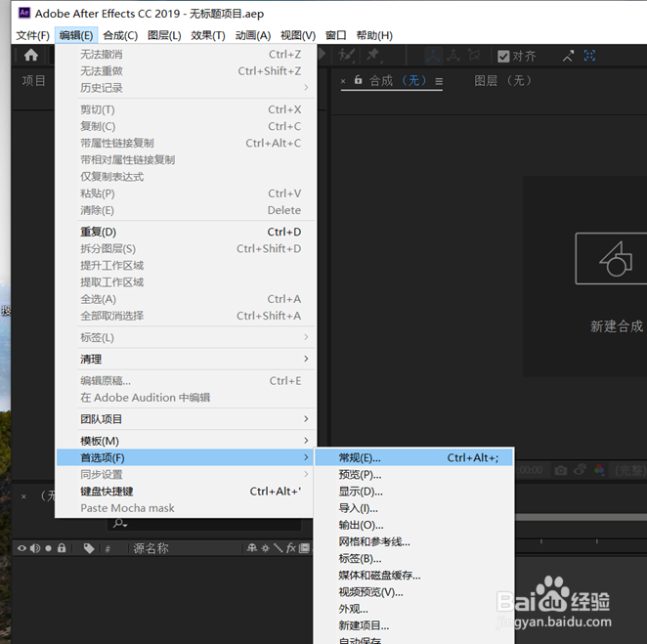Click the 新建合成 label
The width and height of the screenshot is (647, 644).
pyautogui.click(x=617, y=326)
